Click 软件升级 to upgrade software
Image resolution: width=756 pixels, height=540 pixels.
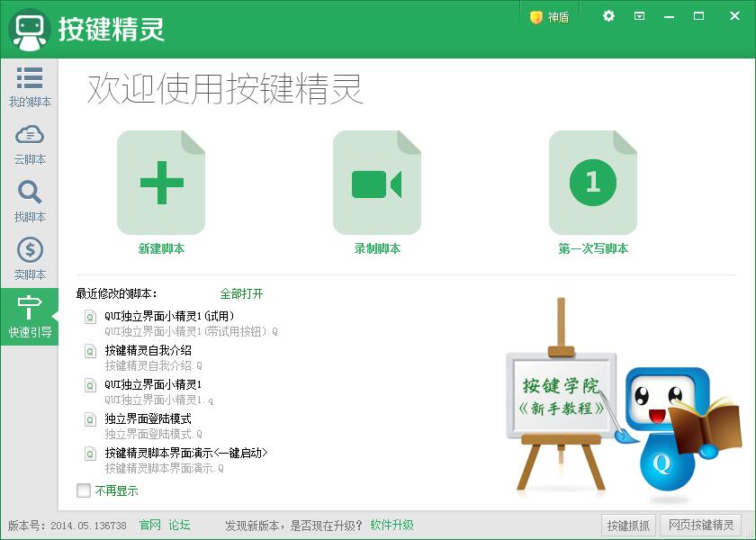click(392, 526)
